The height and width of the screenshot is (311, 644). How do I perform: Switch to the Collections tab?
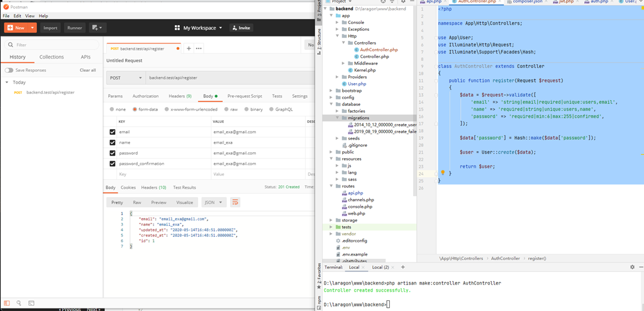click(52, 57)
